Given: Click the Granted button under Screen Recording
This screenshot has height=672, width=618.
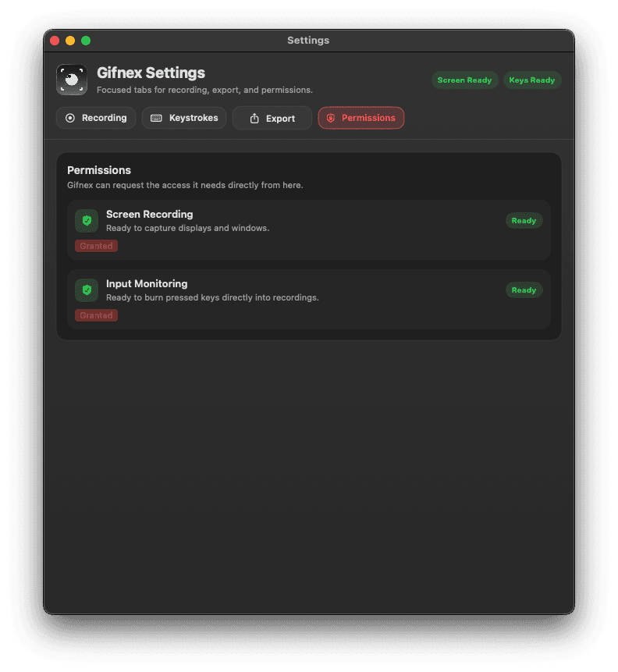Looking at the screenshot, I should 96,246.
